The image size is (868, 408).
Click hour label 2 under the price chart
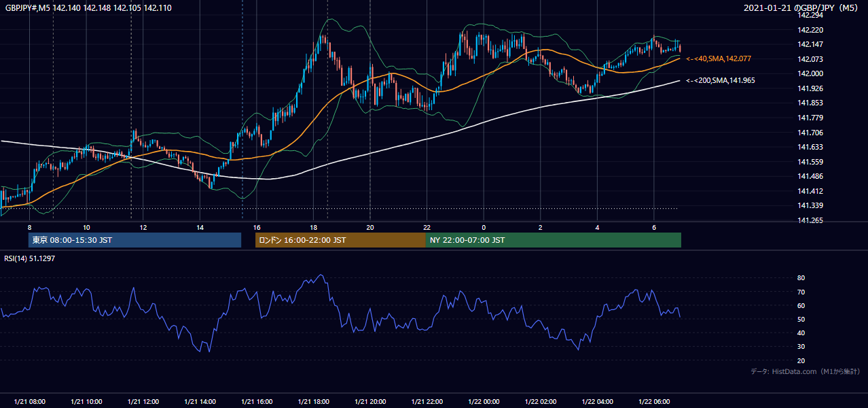pos(540,228)
